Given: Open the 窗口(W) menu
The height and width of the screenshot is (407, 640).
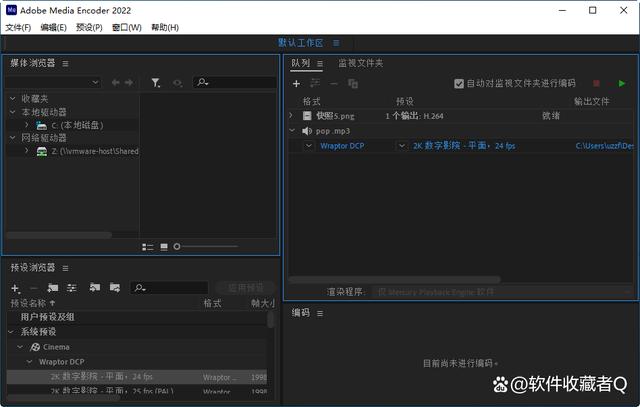Looking at the screenshot, I should tap(127, 27).
